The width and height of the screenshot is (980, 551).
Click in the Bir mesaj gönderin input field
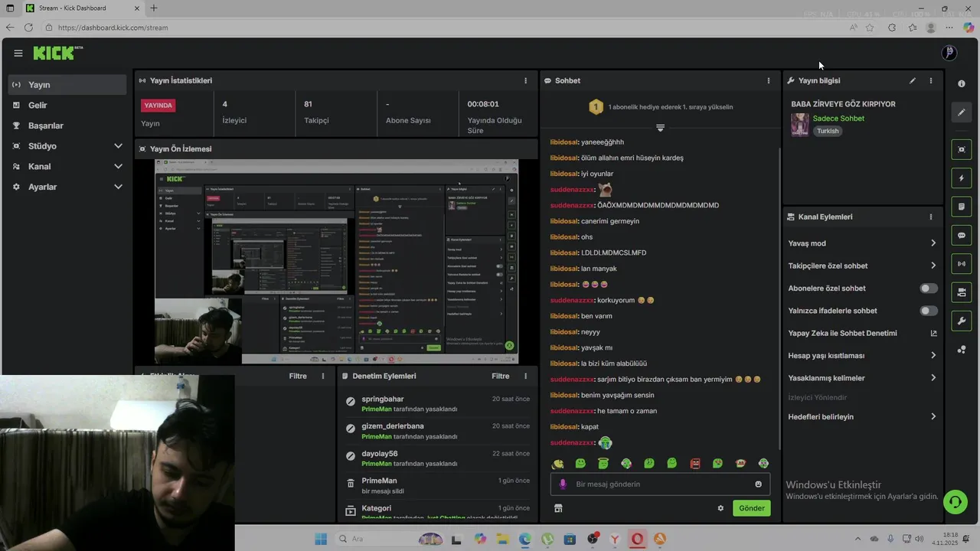pyautogui.click(x=660, y=484)
